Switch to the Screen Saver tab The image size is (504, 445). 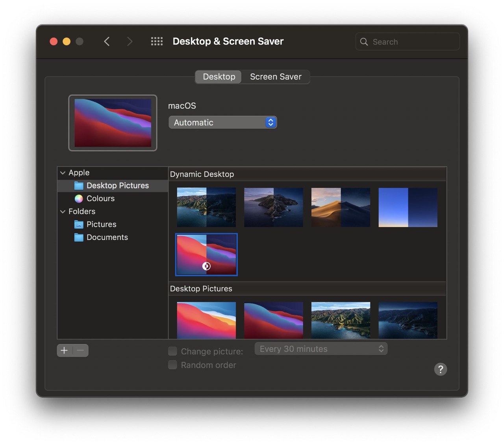click(276, 77)
